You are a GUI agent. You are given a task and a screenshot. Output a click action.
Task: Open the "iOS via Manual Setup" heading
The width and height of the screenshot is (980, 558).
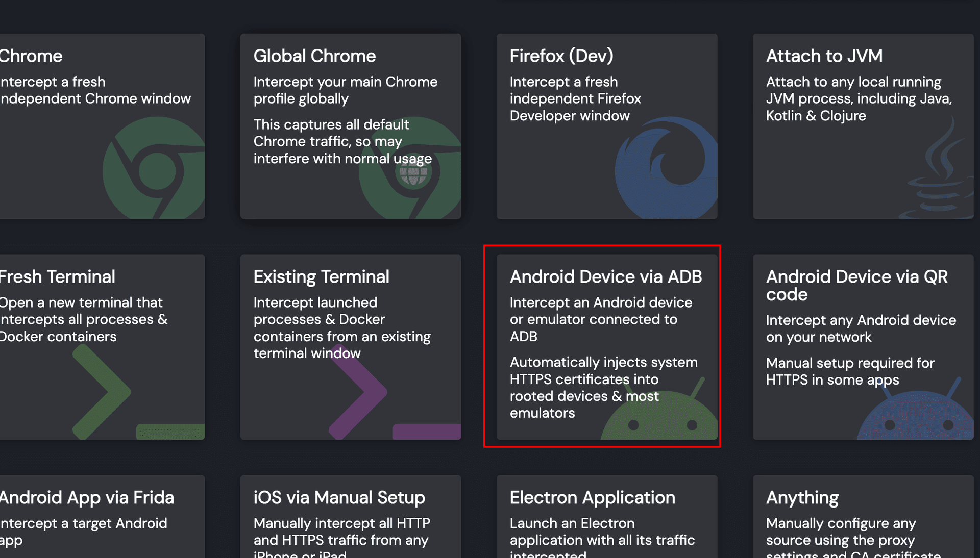tap(339, 498)
